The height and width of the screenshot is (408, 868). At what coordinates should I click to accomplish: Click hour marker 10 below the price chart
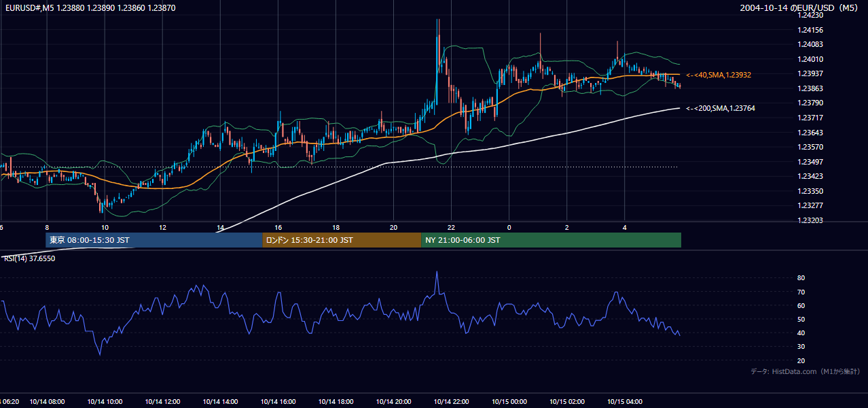(x=105, y=227)
